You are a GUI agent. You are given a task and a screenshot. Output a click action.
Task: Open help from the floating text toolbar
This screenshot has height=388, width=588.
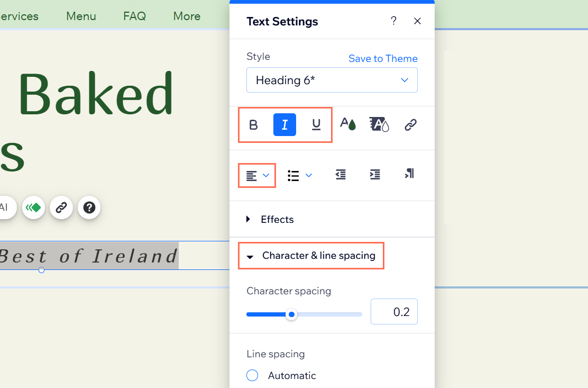point(89,207)
